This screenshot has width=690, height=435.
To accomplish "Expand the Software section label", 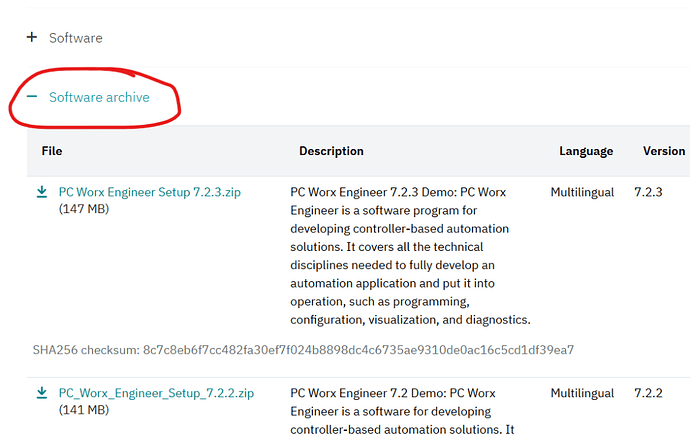I will point(76,38).
